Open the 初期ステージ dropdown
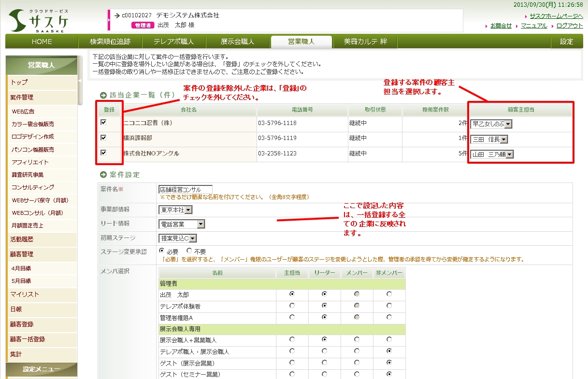The width and height of the screenshot is (588, 379). [193, 238]
